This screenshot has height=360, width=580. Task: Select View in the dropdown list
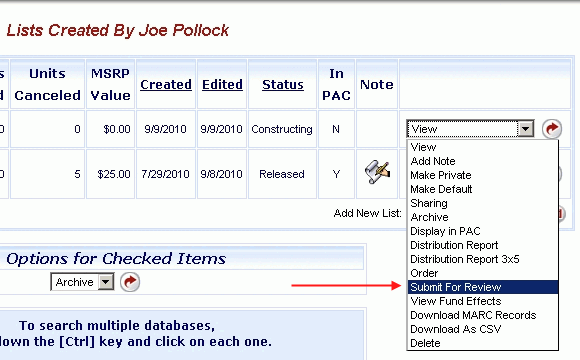[x=483, y=147]
